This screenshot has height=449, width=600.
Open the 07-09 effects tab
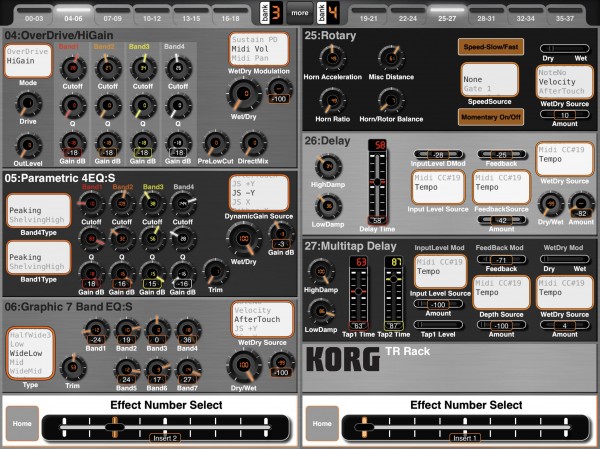[x=112, y=15]
